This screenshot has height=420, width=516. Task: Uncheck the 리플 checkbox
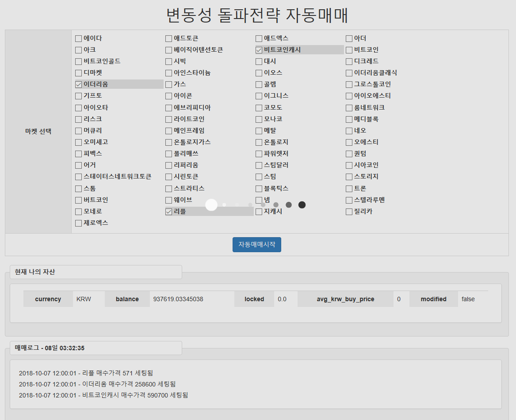tap(168, 212)
